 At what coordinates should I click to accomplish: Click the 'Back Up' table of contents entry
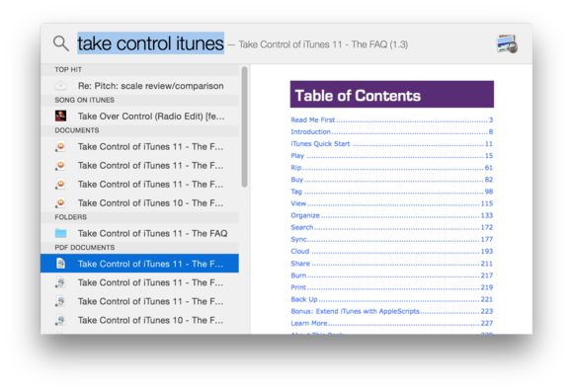pyautogui.click(x=304, y=299)
